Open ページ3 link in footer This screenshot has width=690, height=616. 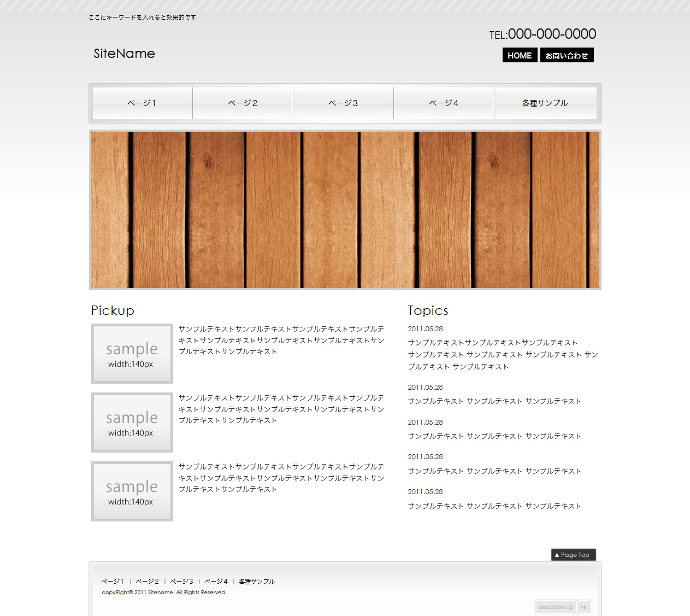click(x=182, y=582)
